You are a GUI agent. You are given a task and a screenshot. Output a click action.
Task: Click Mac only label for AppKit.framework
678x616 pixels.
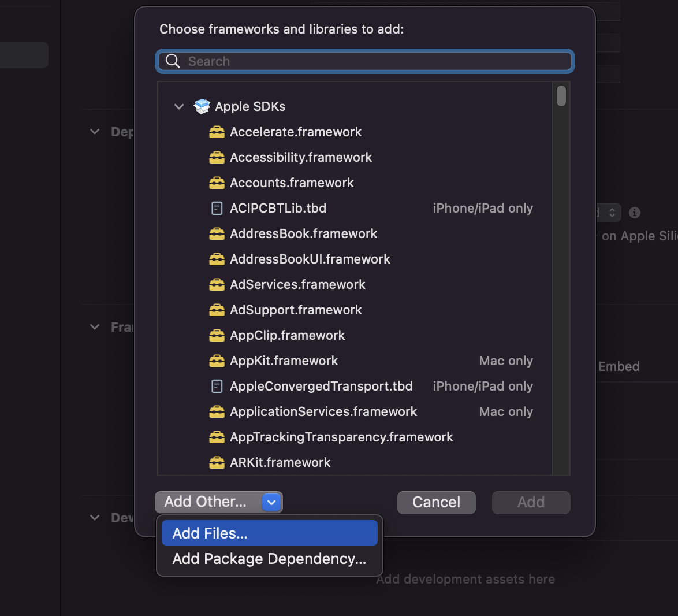pyautogui.click(x=506, y=361)
